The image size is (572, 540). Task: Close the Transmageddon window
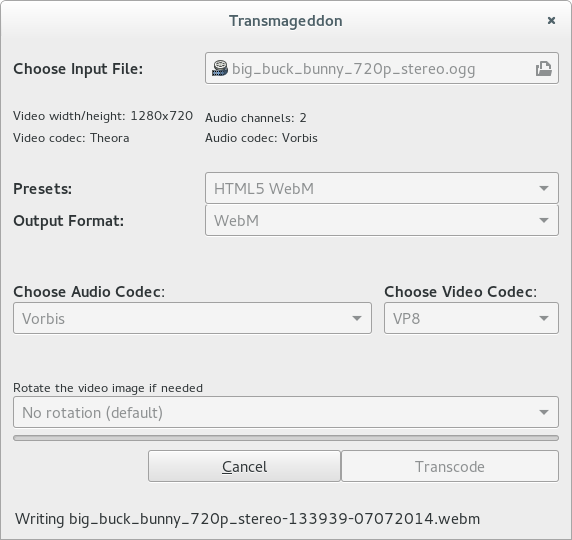point(551,20)
